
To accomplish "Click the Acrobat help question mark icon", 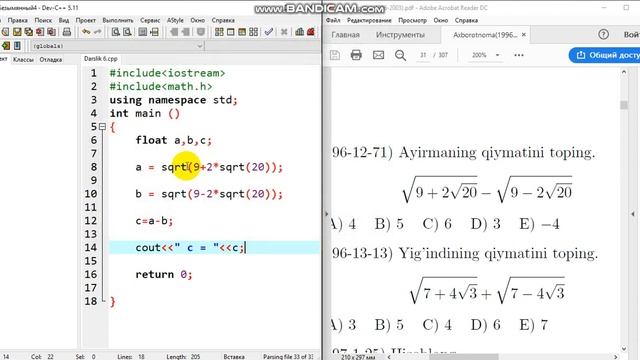I will (x=603, y=35).
